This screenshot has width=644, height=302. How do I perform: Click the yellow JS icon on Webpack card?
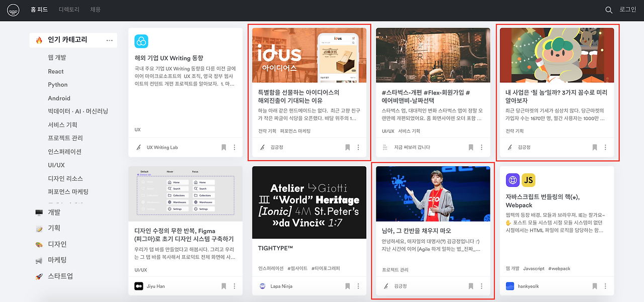coord(528,180)
